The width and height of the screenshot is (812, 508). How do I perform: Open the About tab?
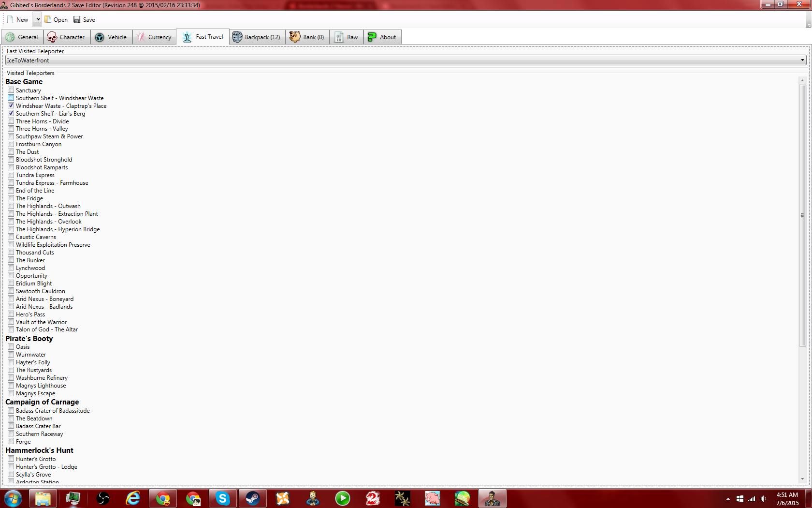coord(382,37)
